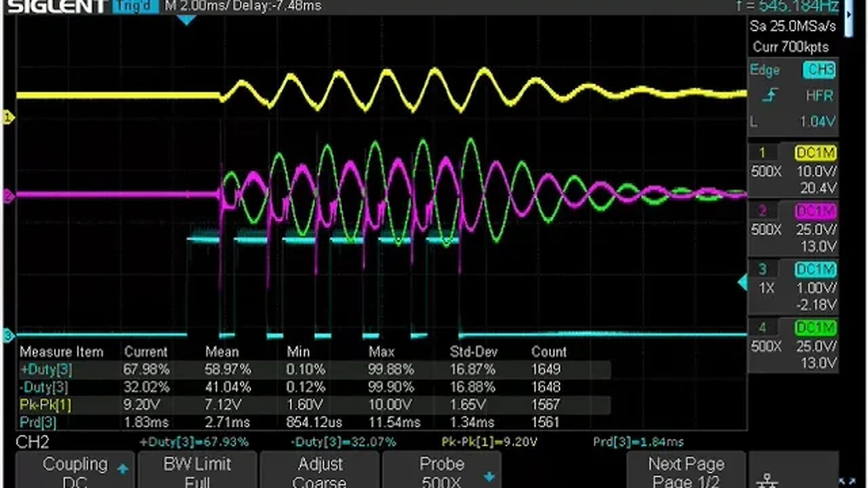868x488 pixels.
Task: Click the Prd[3]=1.84ms status readout
Action: tap(638, 442)
